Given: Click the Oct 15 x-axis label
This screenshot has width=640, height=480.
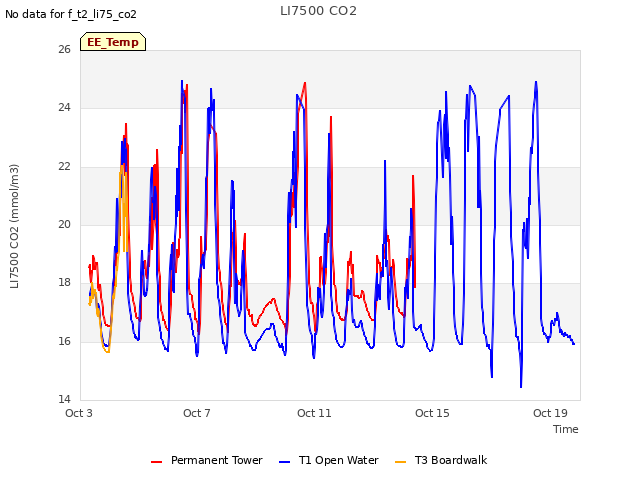Looking at the screenshot, I should pos(432,413).
